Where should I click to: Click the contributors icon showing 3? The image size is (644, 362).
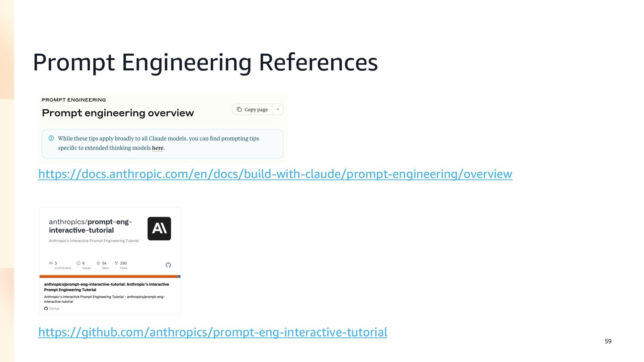(x=51, y=263)
